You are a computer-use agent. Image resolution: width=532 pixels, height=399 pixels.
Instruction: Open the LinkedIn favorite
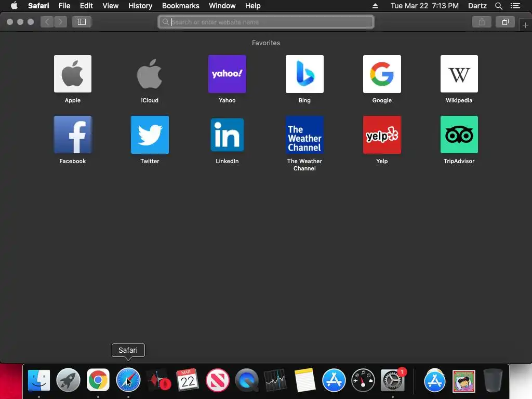point(227,135)
